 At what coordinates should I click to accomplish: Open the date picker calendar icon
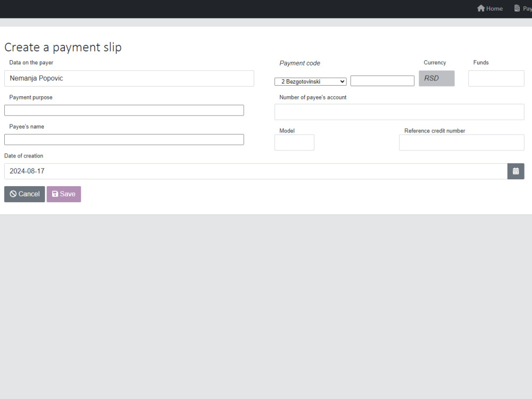coord(516,171)
